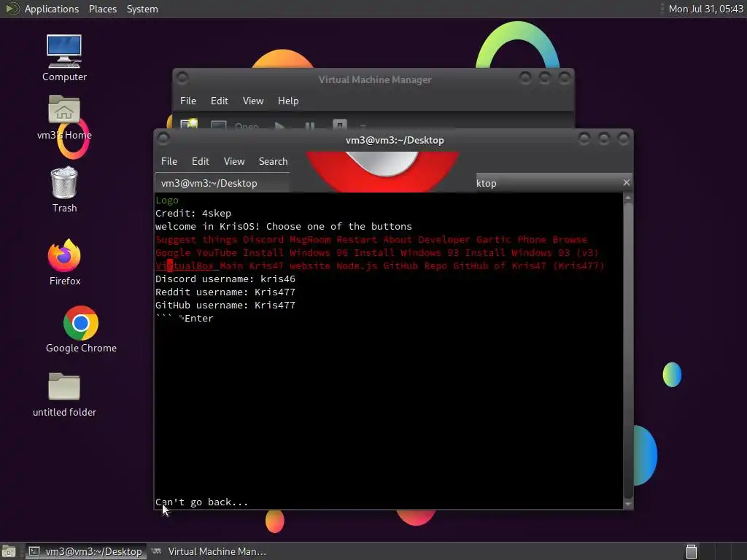Click the MsgRoom button in terminal
This screenshot has height=560, width=747.
(x=309, y=239)
